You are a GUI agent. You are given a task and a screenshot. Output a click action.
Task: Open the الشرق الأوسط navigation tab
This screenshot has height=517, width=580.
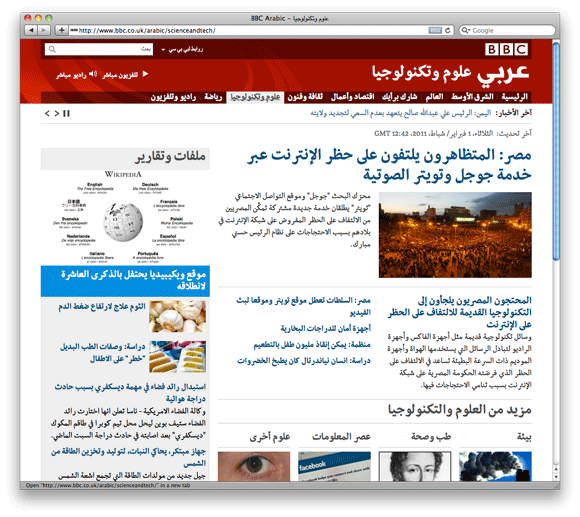pyautogui.click(x=472, y=97)
